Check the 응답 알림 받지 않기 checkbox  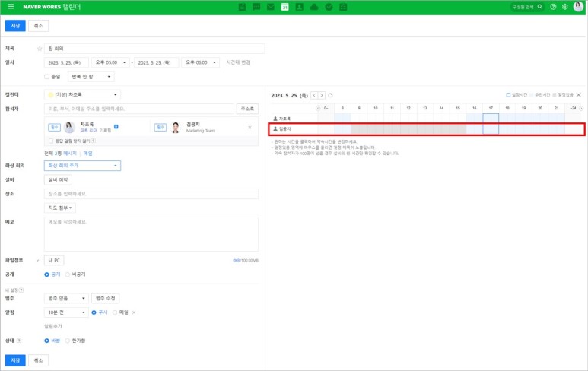pyautogui.click(x=51, y=141)
